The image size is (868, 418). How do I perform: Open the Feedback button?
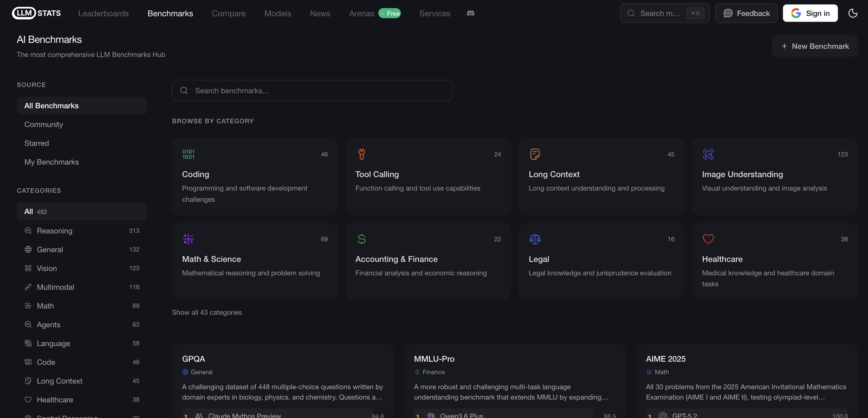coord(746,13)
